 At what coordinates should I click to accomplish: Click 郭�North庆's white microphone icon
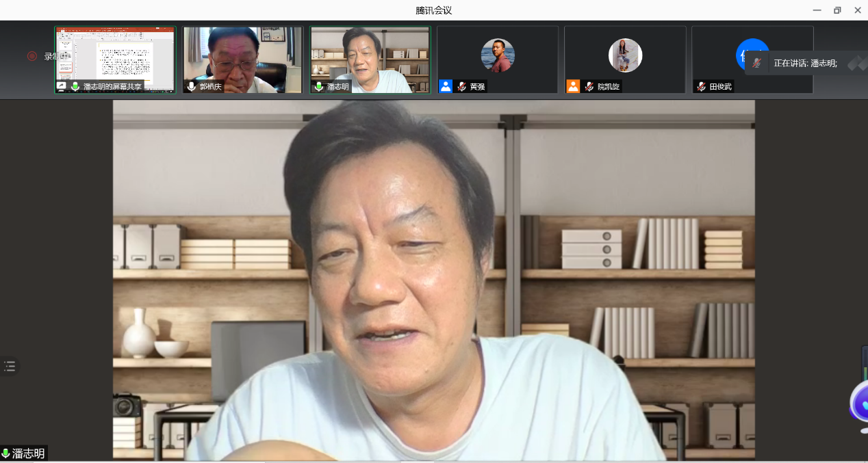(192, 87)
